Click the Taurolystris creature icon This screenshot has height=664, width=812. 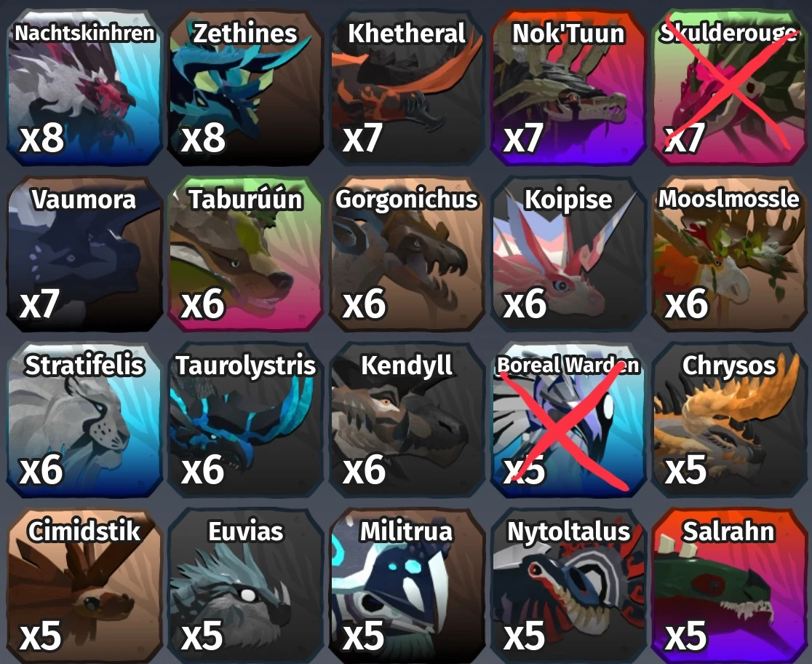246,419
